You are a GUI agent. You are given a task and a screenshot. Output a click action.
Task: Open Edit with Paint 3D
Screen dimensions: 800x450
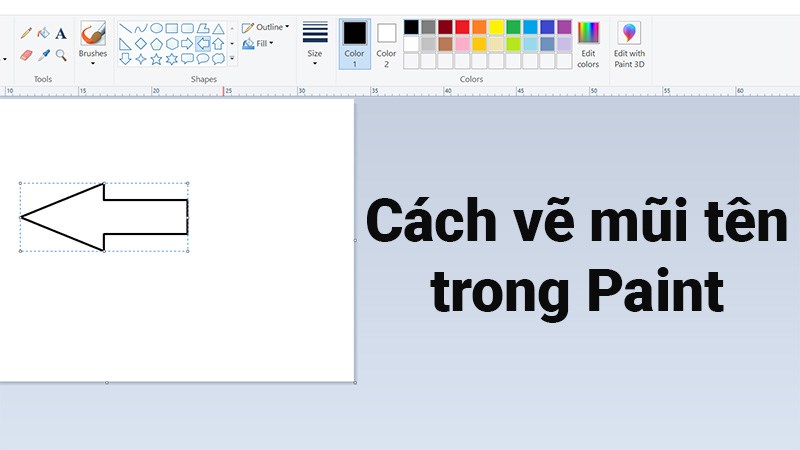629,44
